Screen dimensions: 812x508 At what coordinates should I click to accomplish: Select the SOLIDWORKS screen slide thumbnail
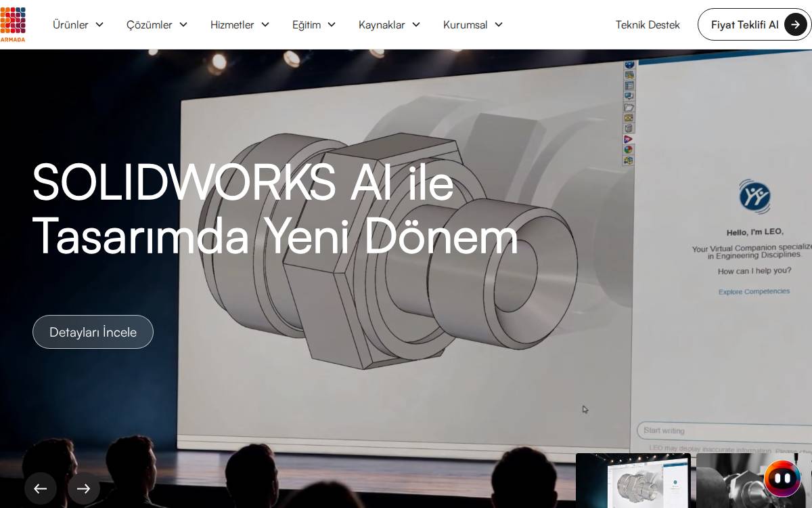coord(633,481)
